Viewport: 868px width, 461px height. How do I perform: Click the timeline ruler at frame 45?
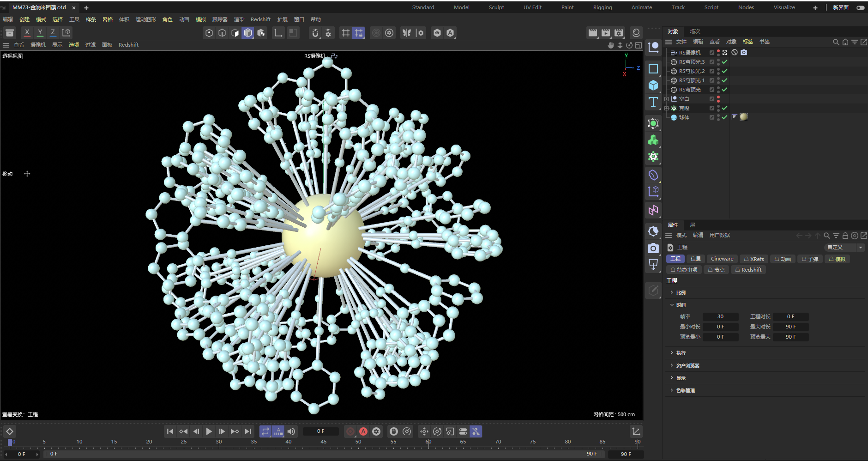click(x=323, y=443)
